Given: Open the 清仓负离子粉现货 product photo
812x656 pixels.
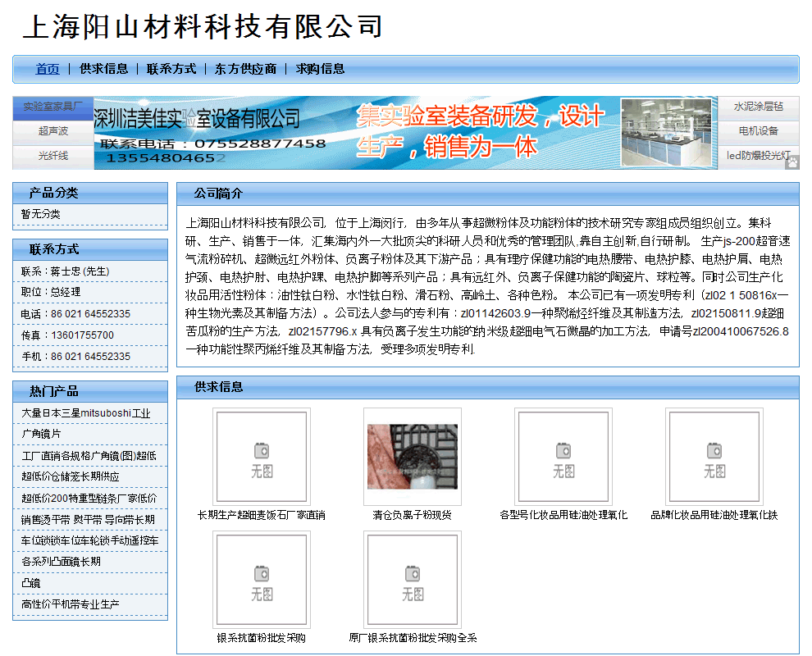Looking at the screenshot, I should pyautogui.click(x=413, y=457).
